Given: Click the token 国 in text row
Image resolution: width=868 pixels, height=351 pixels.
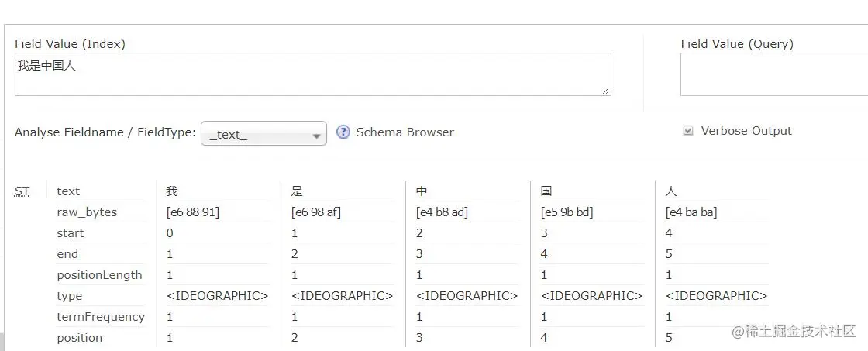Looking at the screenshot, I should click(x=546, y=191).
